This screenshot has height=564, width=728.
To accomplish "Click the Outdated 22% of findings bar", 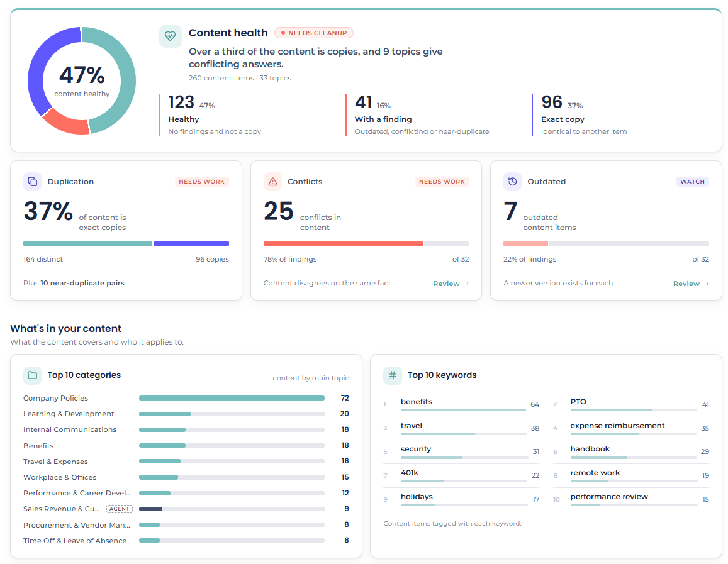I will point(606,243).
